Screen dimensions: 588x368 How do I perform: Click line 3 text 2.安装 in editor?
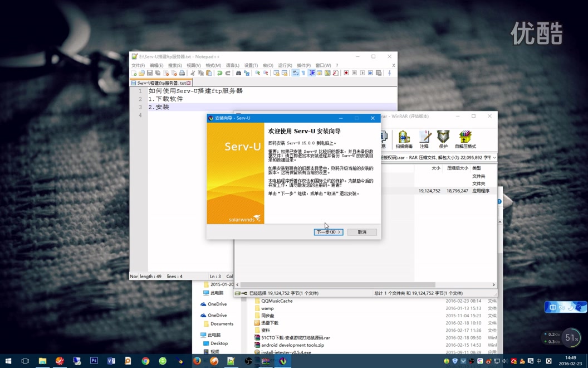point(159,107)
